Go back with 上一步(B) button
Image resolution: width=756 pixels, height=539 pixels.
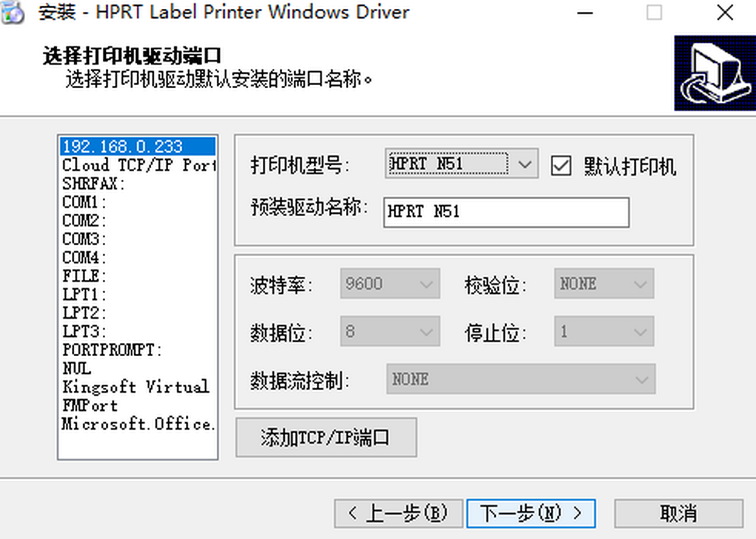tap(398, 513)
